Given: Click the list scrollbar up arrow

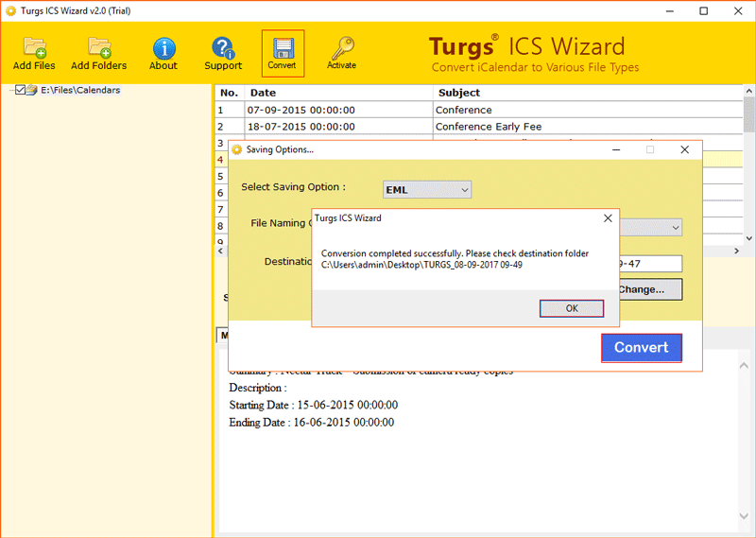Looking at the screenshot, I should pyautogui.click(x=748, y=91).
